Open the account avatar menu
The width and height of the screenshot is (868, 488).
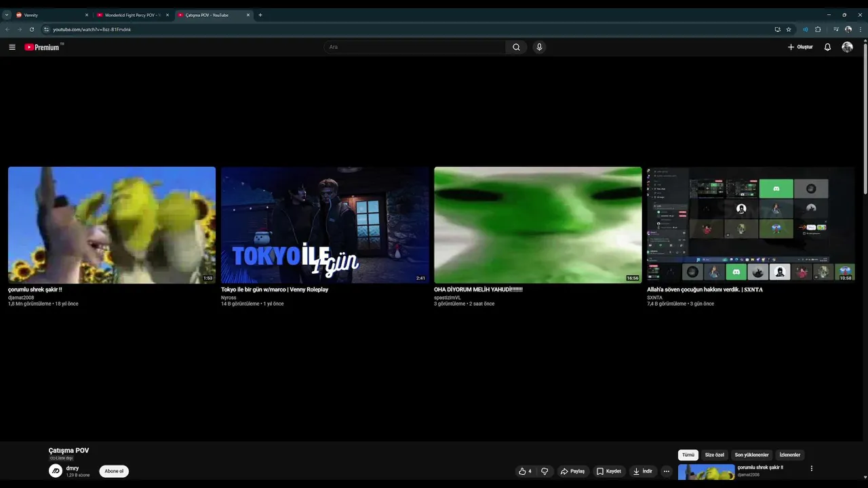[847, 47]
